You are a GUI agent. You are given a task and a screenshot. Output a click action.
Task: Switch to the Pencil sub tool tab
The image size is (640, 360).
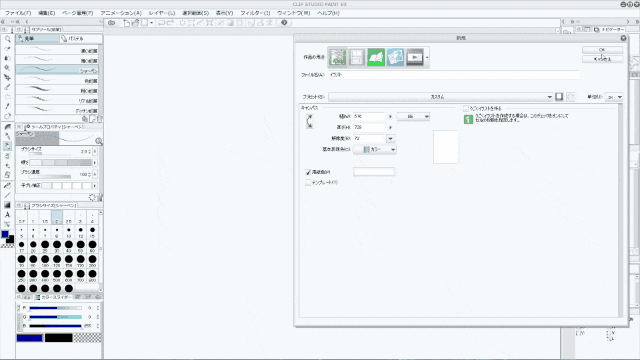(38, 38)
